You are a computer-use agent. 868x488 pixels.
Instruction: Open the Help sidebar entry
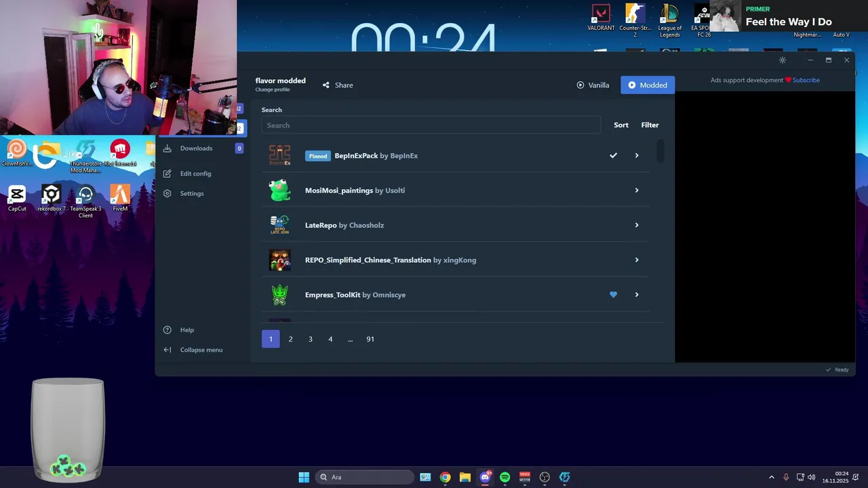point(187,330)
